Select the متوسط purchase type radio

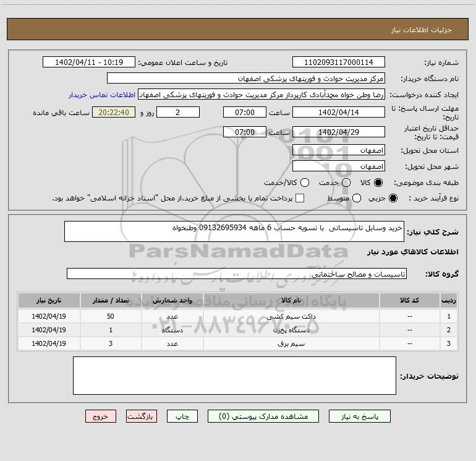357,198
